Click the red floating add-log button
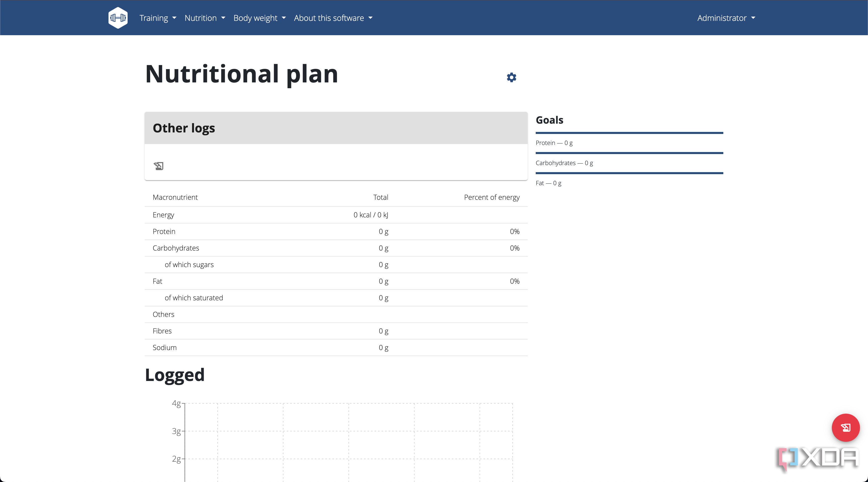Screen dimensions: 868x482 pos(846,427)
